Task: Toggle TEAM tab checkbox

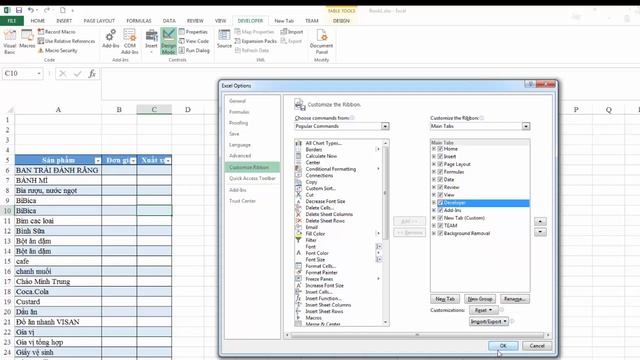Action: [x=440, y=226]
